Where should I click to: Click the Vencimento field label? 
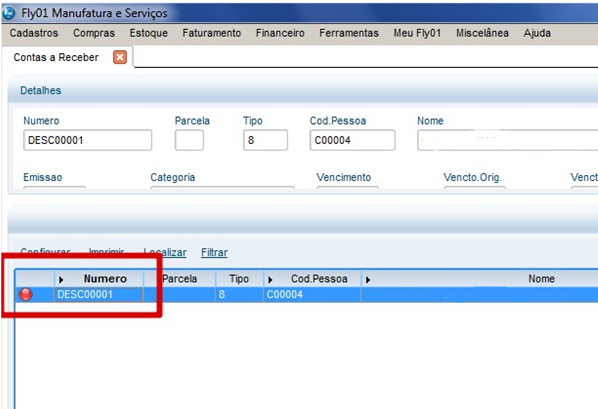click(344, 177)
